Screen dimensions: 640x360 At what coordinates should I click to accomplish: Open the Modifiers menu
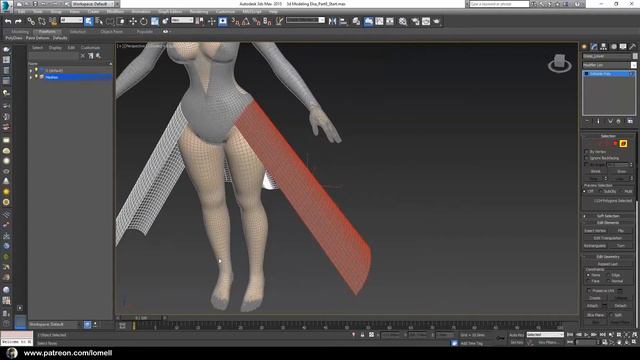click(115, 12)
